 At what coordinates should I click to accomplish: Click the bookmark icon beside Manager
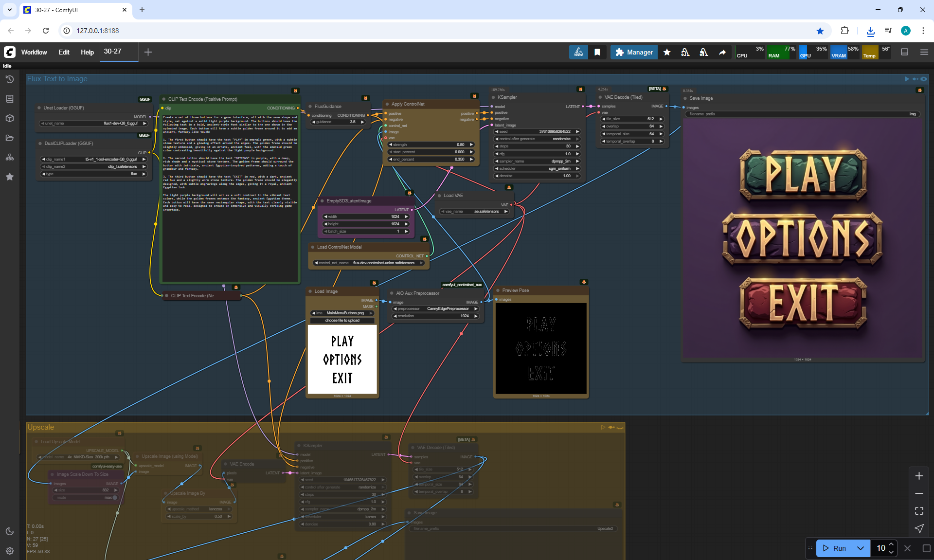[597, 52]
